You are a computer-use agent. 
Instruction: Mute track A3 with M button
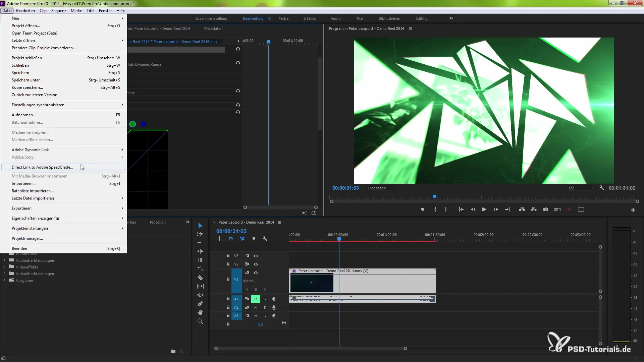[256, 316]
